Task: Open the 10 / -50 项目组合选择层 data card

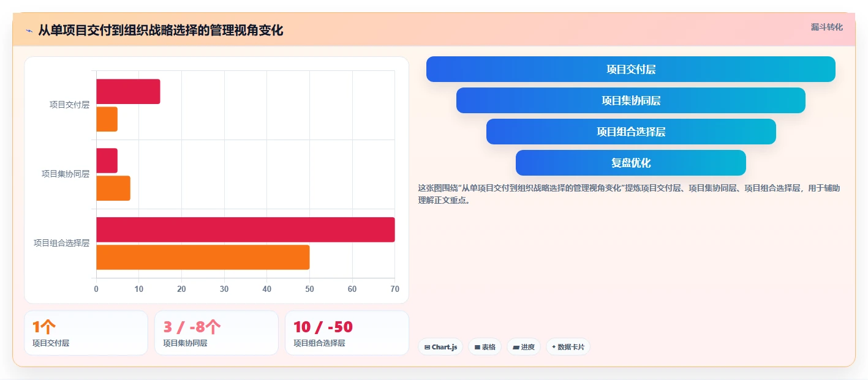Action: pos(347,333)
